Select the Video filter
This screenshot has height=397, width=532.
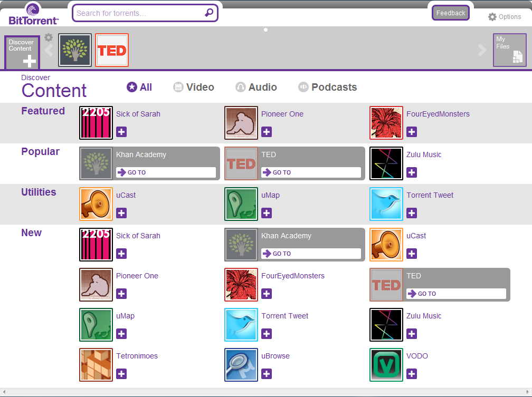[x=194, y=87]
